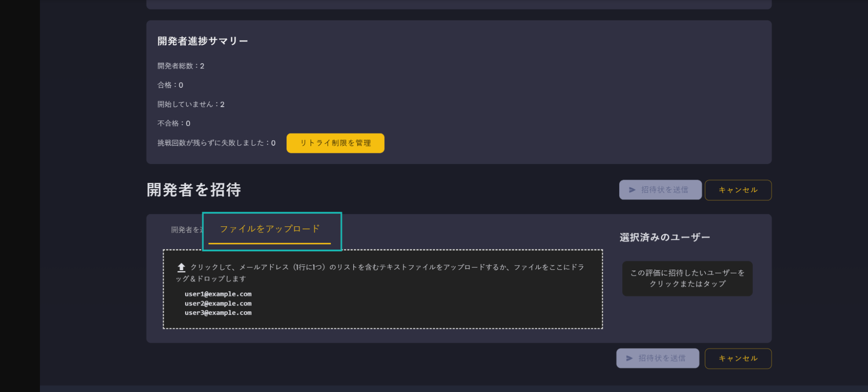Switch to the partially hidden 開発者を tab

(x=187, y=230)
